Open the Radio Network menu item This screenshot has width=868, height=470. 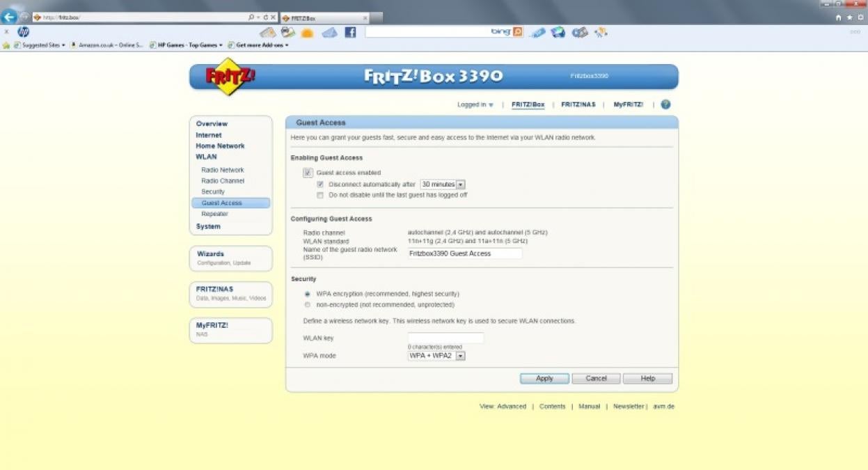click(223, 170)
